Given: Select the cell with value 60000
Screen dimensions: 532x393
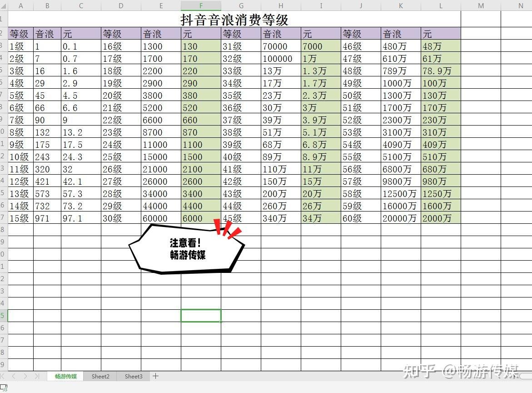Looking at the screenshot, I should click(161, 218).
